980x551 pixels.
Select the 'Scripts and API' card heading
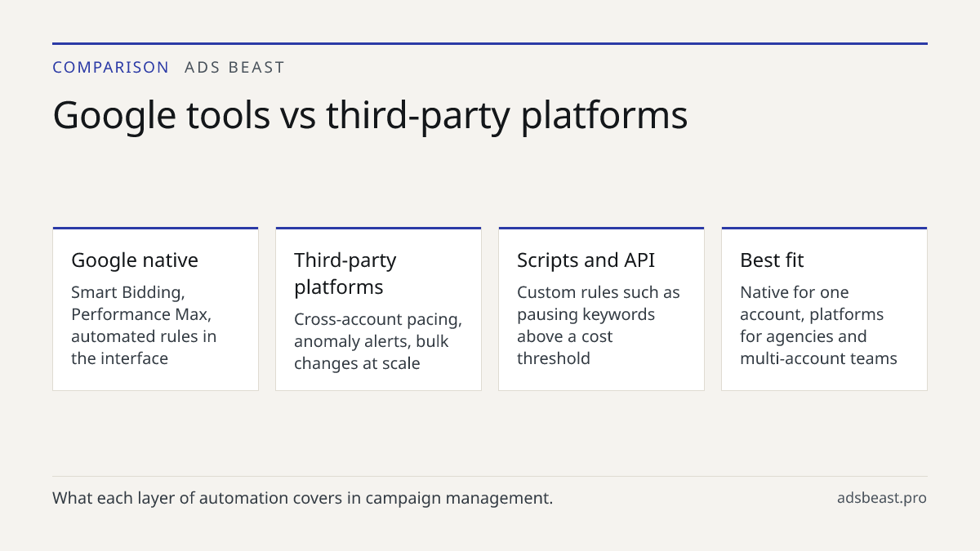pos(586,260)
